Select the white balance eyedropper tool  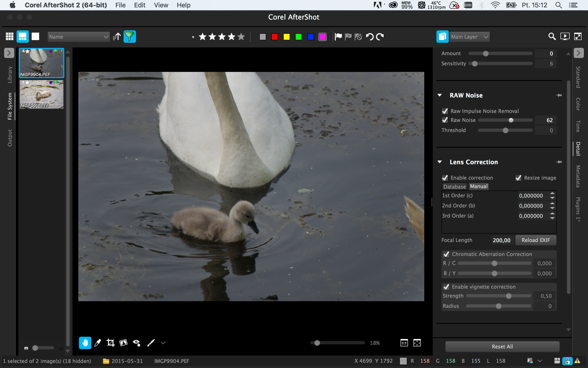tap(97, 343)
